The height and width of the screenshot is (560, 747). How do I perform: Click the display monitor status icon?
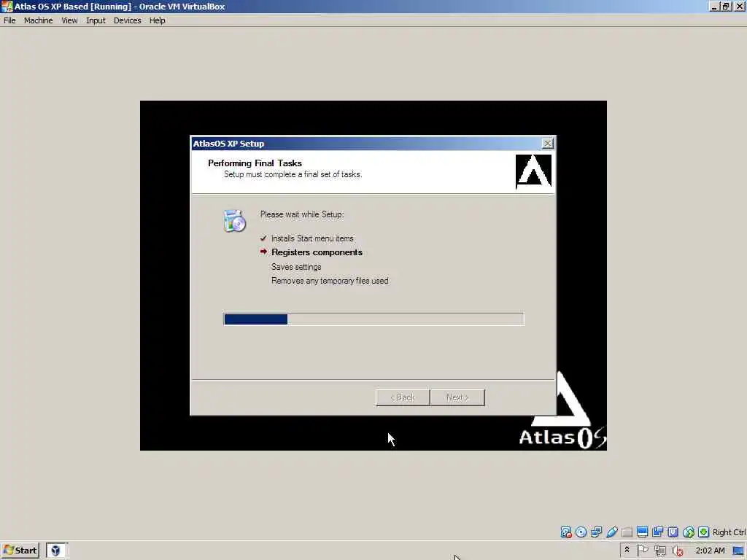point(642,532)
